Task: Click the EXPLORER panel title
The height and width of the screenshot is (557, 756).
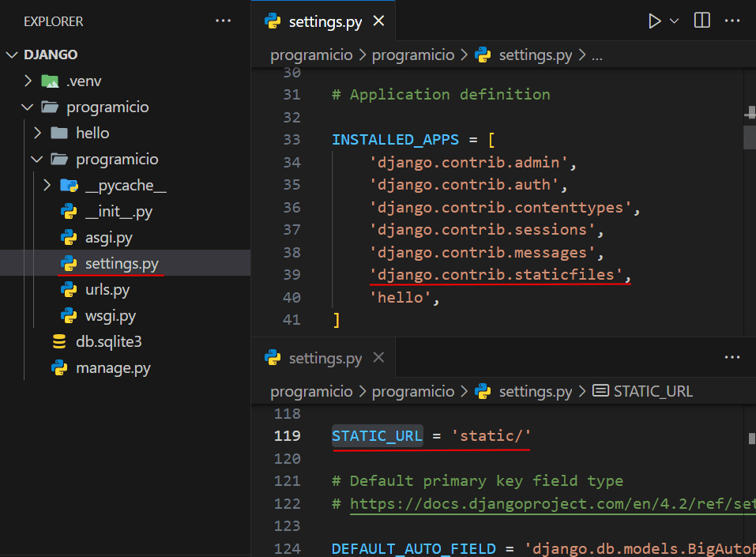Action: 54,21
